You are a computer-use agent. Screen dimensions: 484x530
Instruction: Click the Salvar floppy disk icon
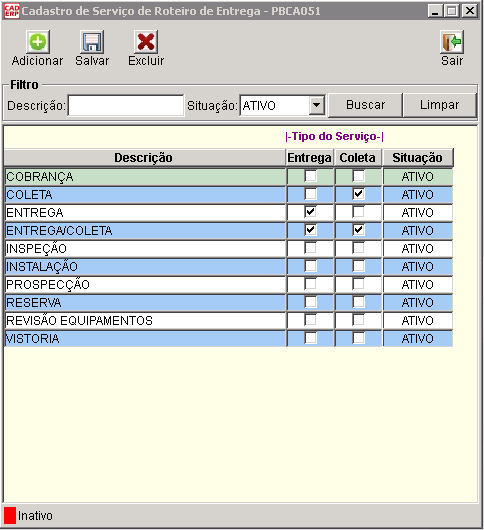tap(92, 42)
